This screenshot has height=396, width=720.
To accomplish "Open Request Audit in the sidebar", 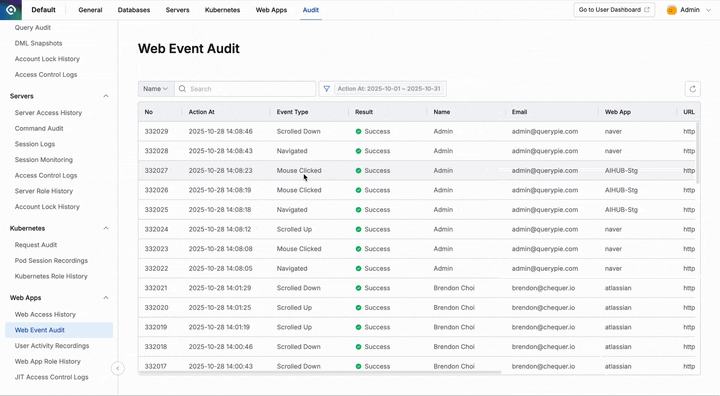I will click(36, 245).
